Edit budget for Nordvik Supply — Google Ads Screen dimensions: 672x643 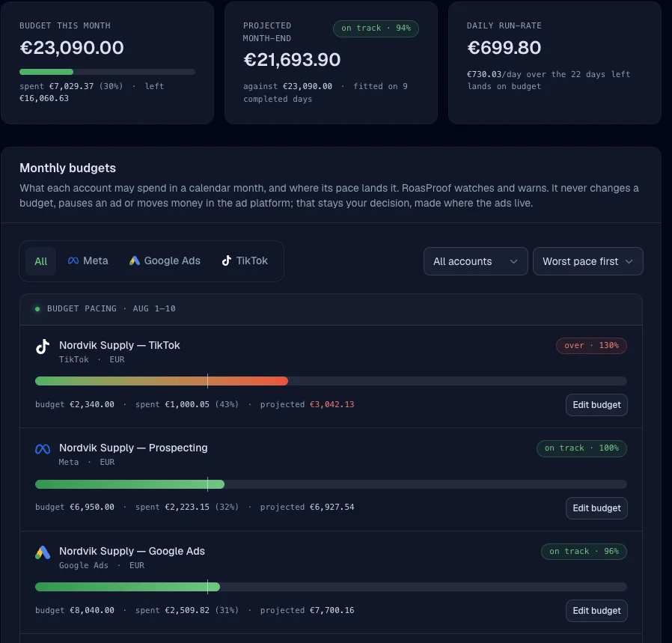tap(596, 610)
